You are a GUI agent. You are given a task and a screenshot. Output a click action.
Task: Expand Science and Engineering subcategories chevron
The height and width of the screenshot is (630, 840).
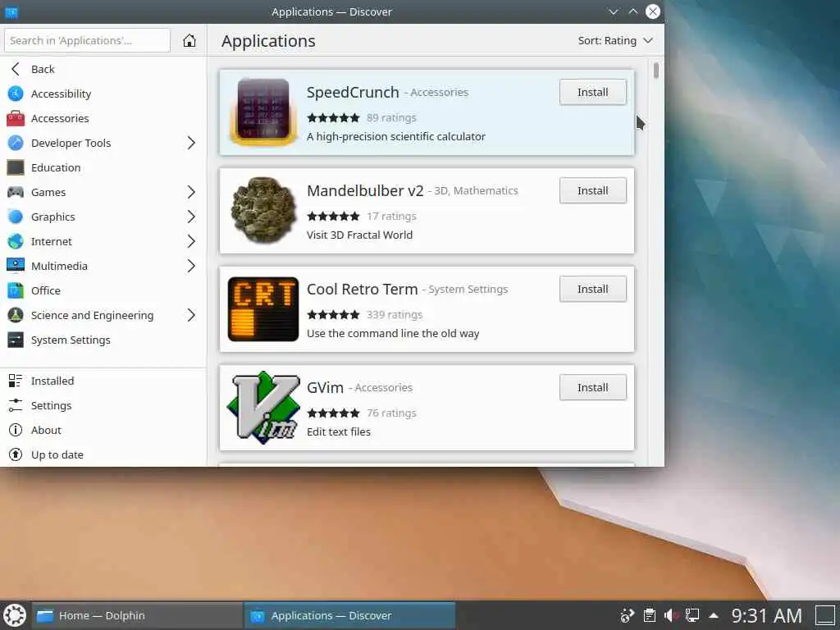tap(191, 316)
